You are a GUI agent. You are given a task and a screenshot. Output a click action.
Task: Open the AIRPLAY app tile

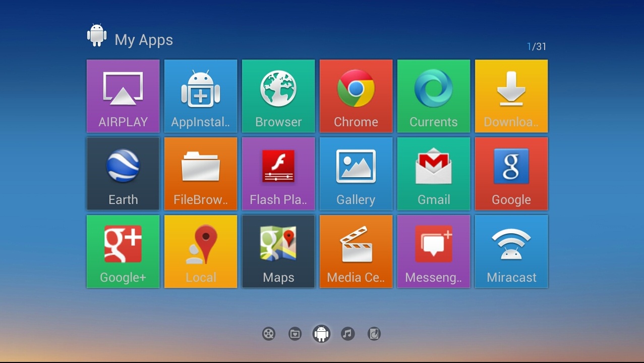[x=123, y=96]
